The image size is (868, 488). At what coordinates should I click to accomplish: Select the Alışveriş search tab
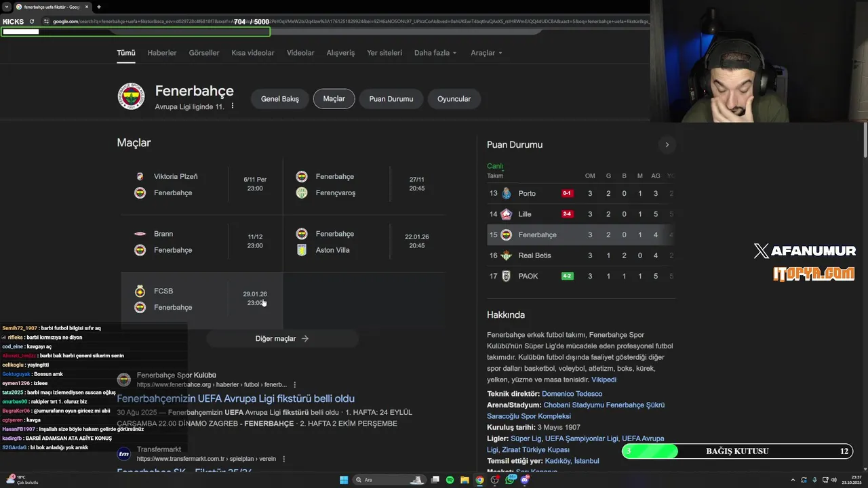[340, 53]
